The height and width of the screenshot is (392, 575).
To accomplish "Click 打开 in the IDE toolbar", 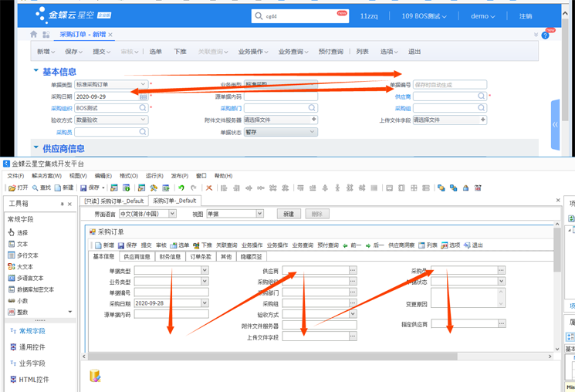I will coord(19,188).
